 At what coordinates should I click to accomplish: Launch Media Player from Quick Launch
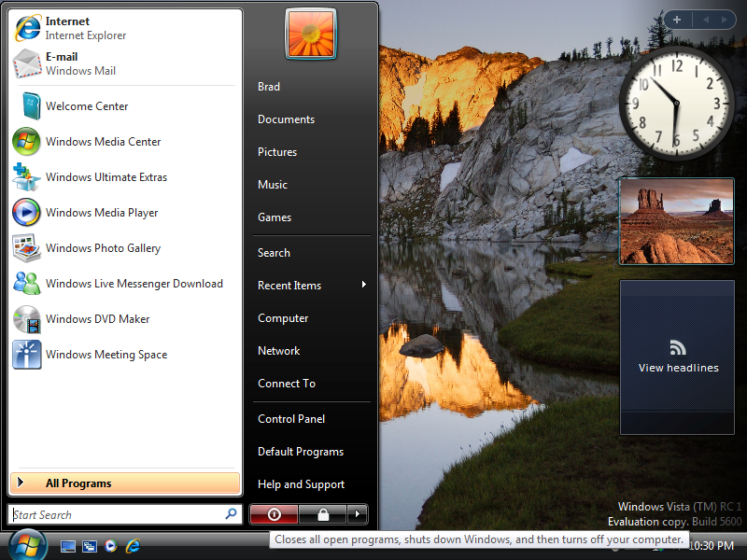(x=110, y=546)
